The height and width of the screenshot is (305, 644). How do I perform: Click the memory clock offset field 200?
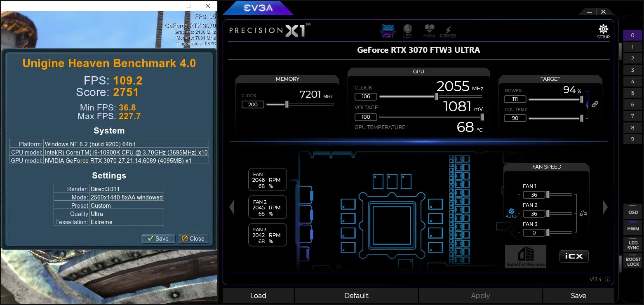(253, 104)
